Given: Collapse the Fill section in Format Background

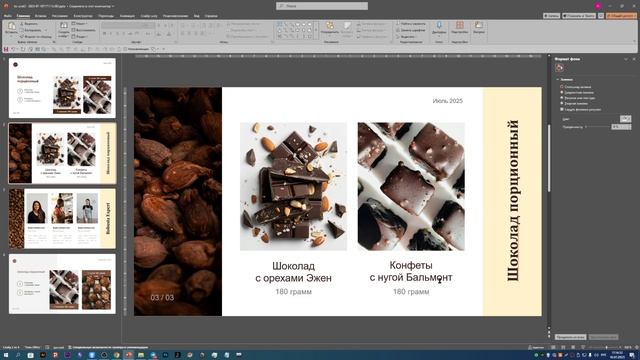Looking at the screenshot, I should click(558, 80).
